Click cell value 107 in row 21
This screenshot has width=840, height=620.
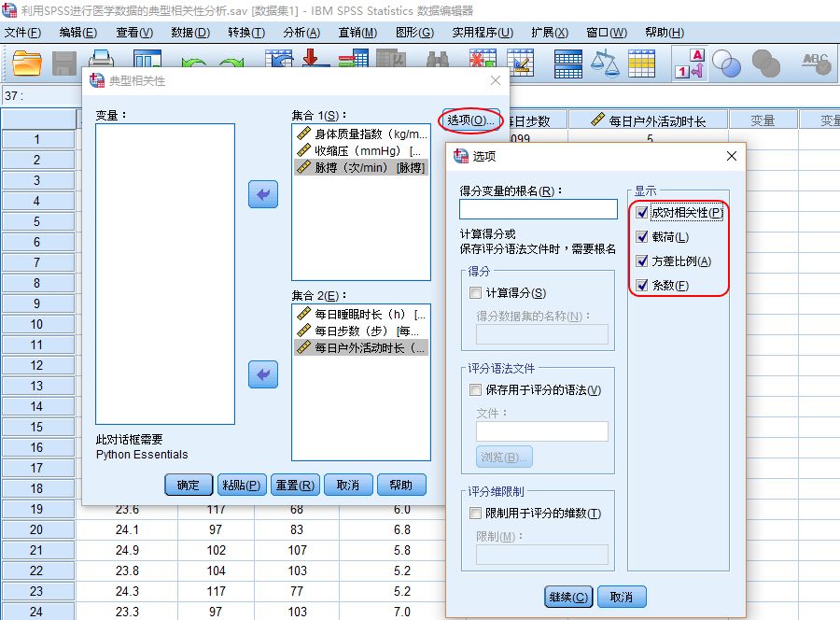(x=297, y=550)
